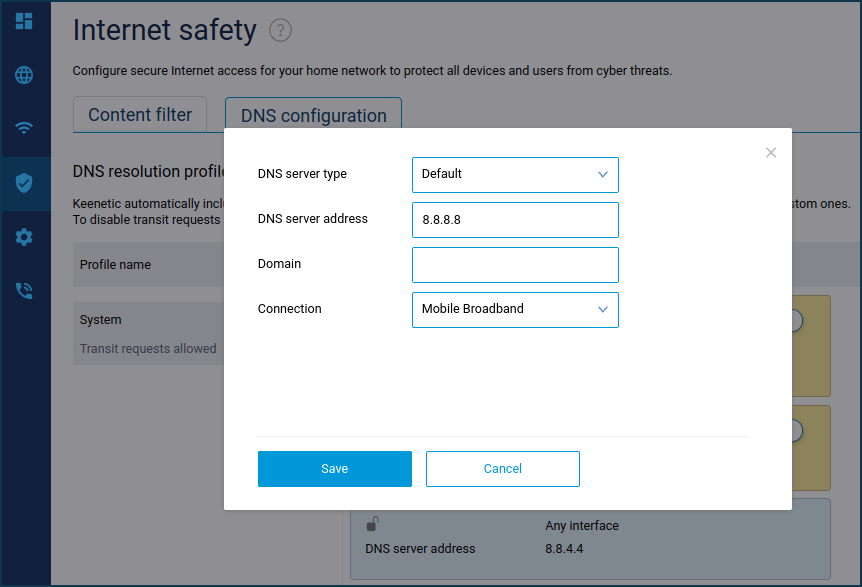Focus the Domain input field
862x587 pixels.
click(x=515, y=265)
